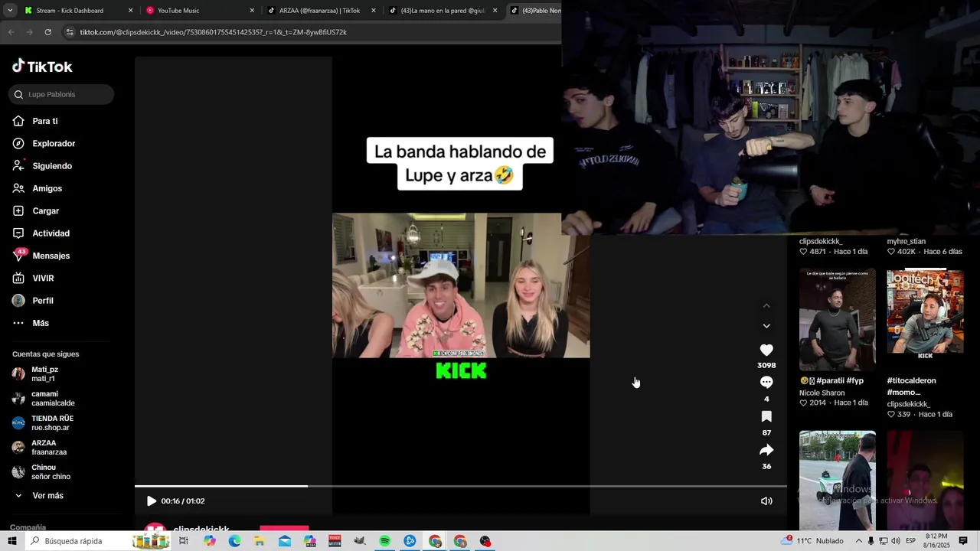Go to next video down arrow

(x=766, y=326)
